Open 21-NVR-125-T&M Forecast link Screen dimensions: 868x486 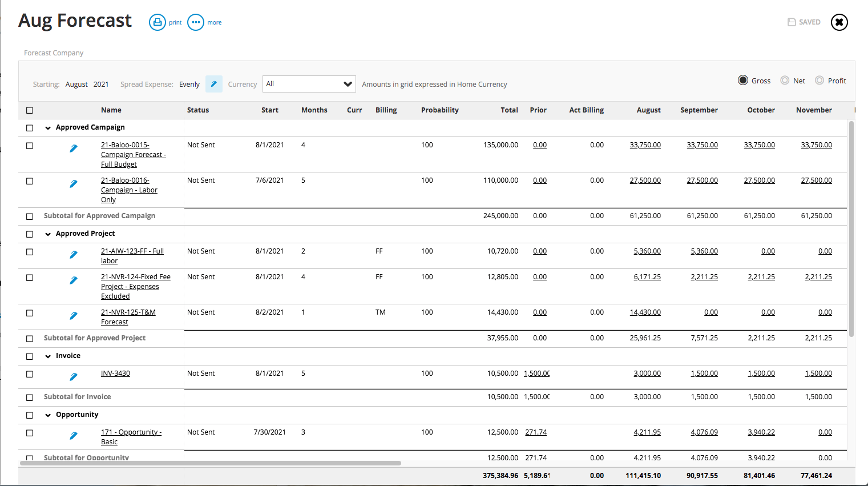tap(128, 317)
